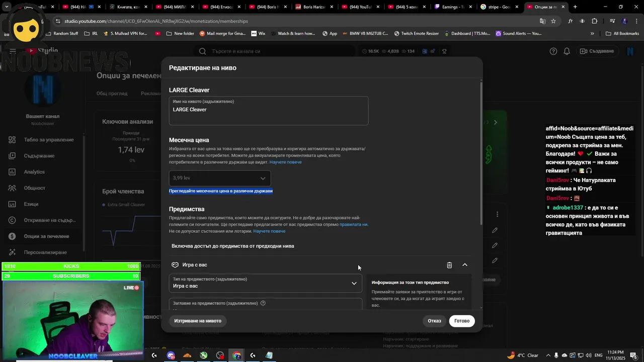Open 'Random Stuff' bookmark folder
Image resolution: width=644 pixels, height=362 pixels.
pos(62,34)
